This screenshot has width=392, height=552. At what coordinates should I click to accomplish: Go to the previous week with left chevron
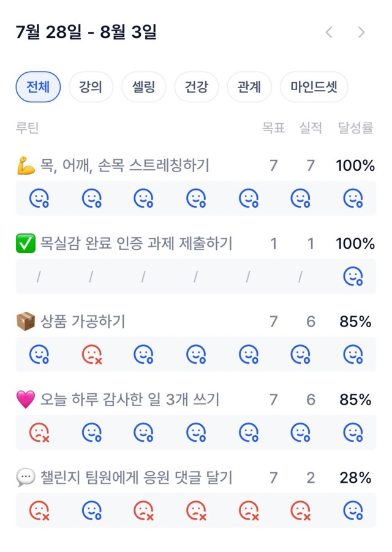[x=329, y=32]
